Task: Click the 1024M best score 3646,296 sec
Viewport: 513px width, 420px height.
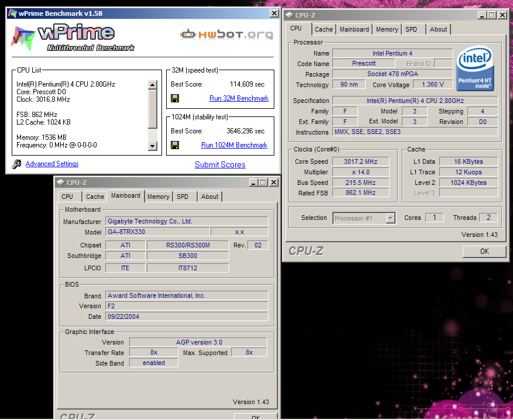Action: tap(245, 131)
